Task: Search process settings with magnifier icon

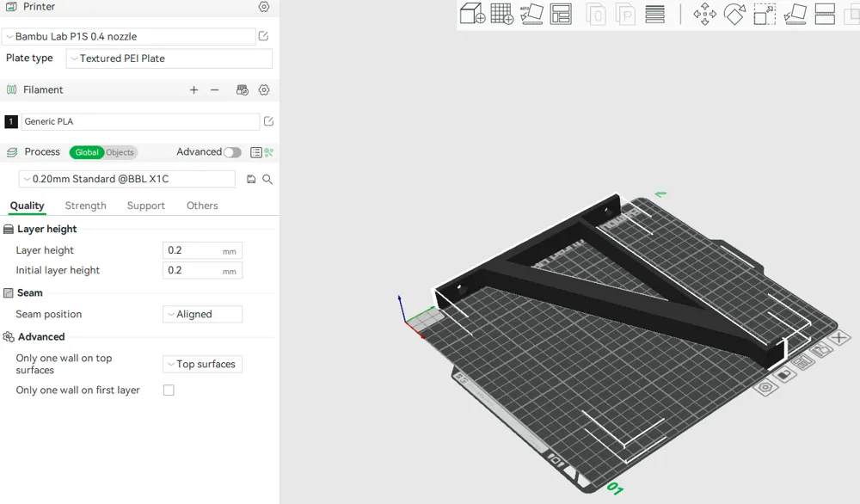Action: 267,180
